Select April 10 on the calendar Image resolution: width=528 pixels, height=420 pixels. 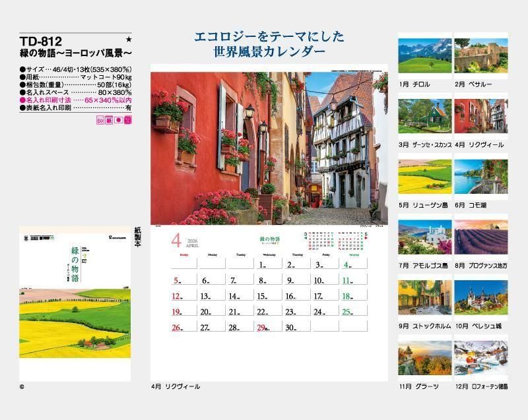325,280
